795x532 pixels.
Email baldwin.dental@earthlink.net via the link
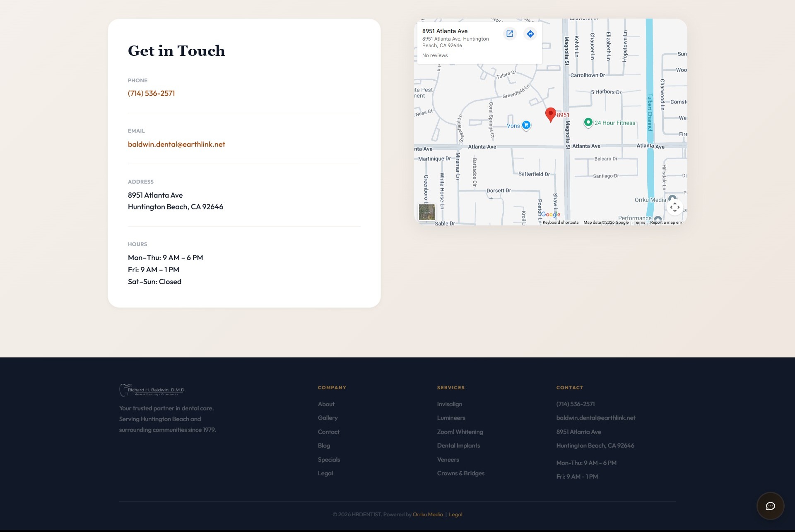[x=176, y=144]
